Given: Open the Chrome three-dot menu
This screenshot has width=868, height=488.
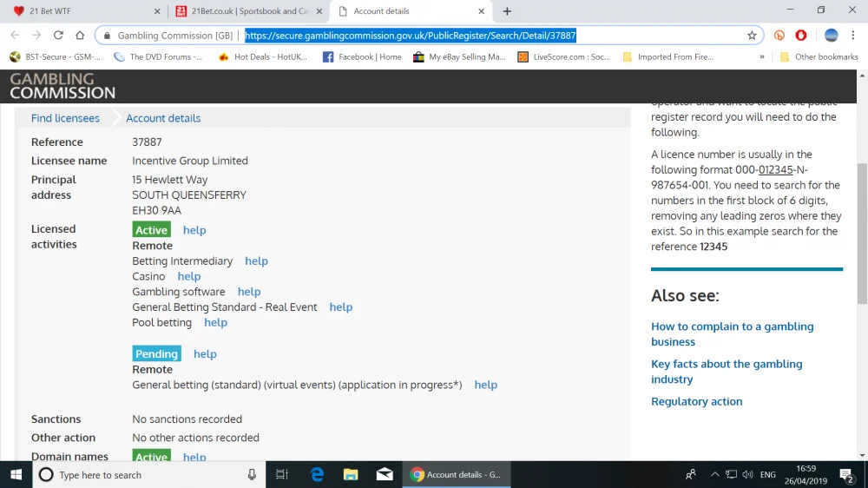Looking at the screenshot, I should pyautogui.click(x=853, y=36).
